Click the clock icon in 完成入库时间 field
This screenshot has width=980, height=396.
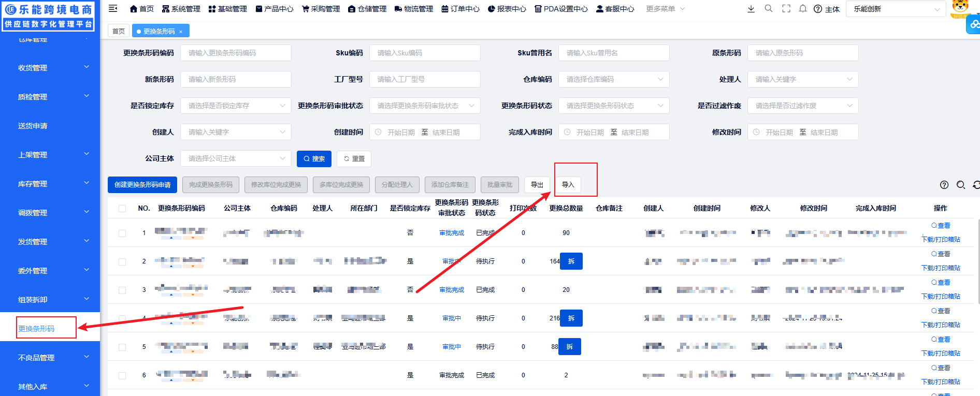click(567, 132)
